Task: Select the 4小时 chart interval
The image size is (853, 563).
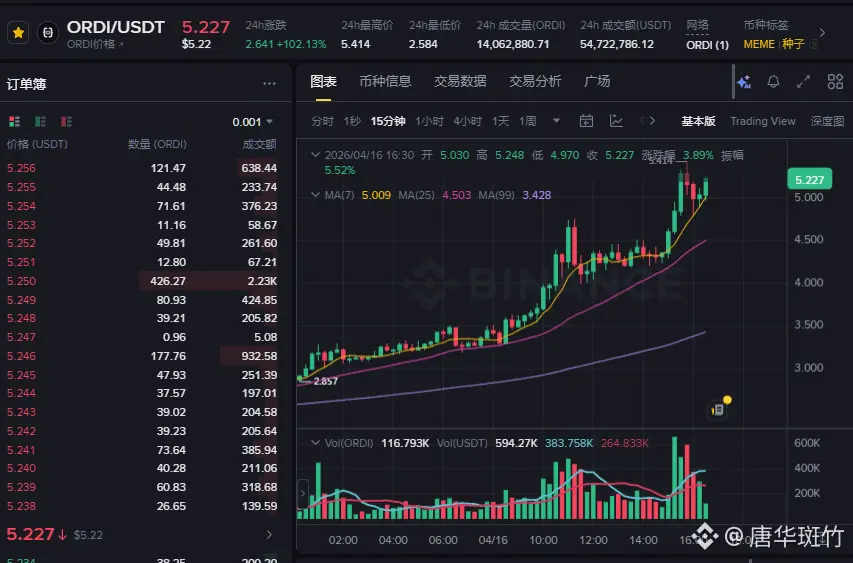Action: [467, 121]
